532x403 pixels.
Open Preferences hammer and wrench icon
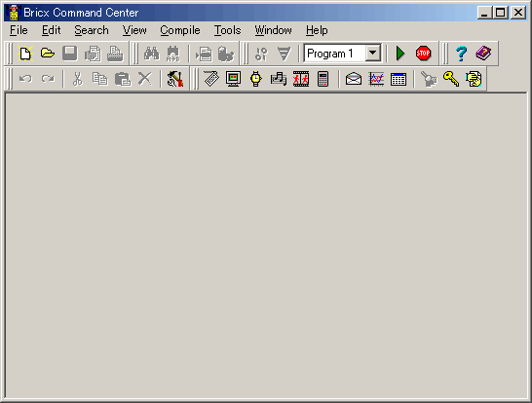point(175,79)
